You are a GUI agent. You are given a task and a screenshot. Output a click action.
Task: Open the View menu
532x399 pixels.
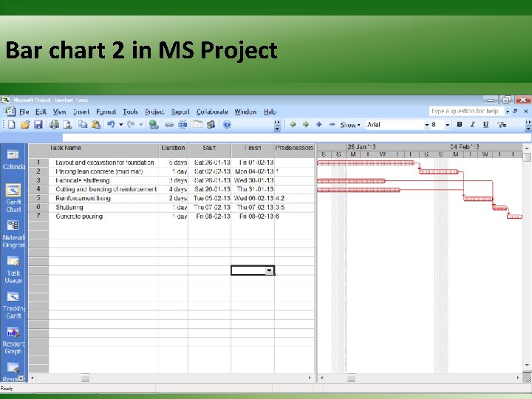(x=59, y=112)
